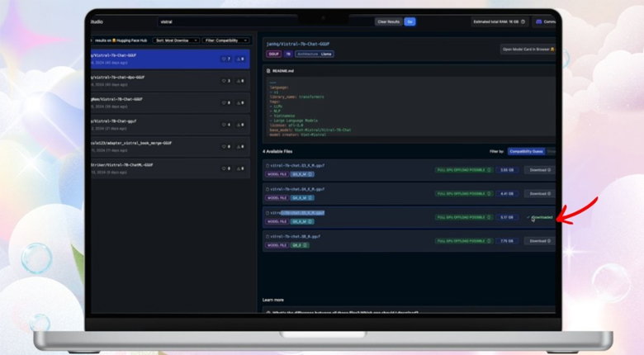Click the info icon on the 5.17 GB file's GPU offload badge
The width and height of the screenshot is (644, 355).
pyautogui.click(x=489, y=217)
